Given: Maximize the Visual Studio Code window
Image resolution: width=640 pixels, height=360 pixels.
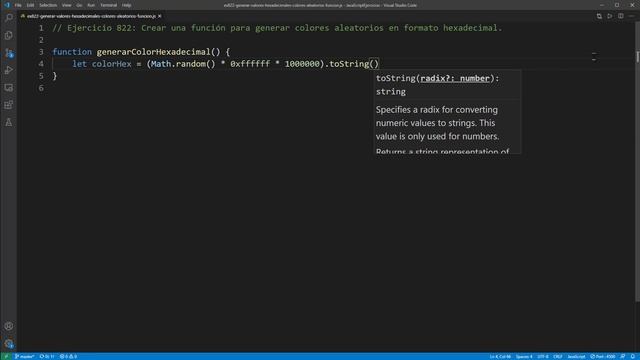Looking at the screenshot, I should (x=617, y=5).
